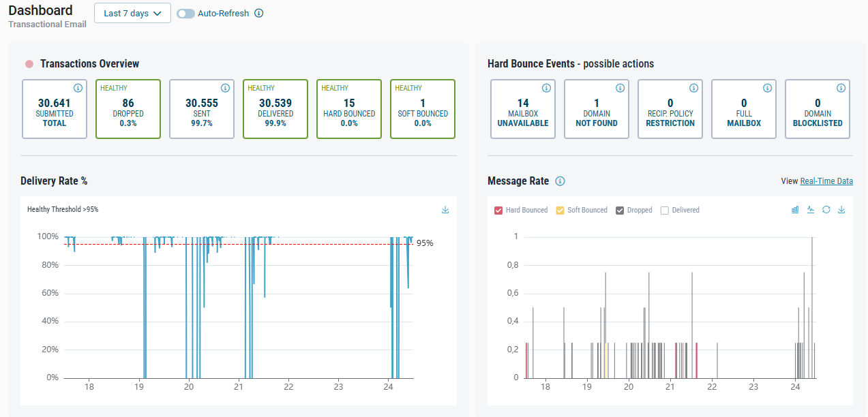868x417 pixels.
Task: Switch Message Rate to bar chart view
Action: click(795, 210)
